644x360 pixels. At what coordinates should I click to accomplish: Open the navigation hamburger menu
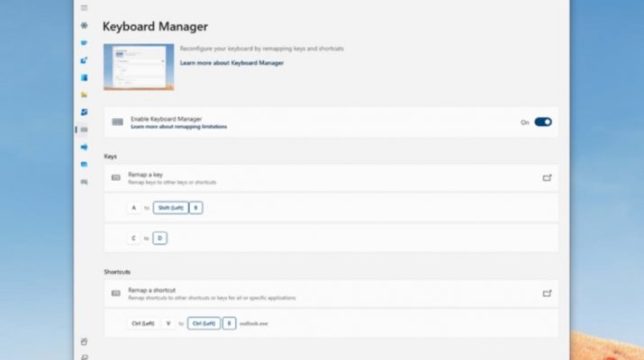[84, 8]
